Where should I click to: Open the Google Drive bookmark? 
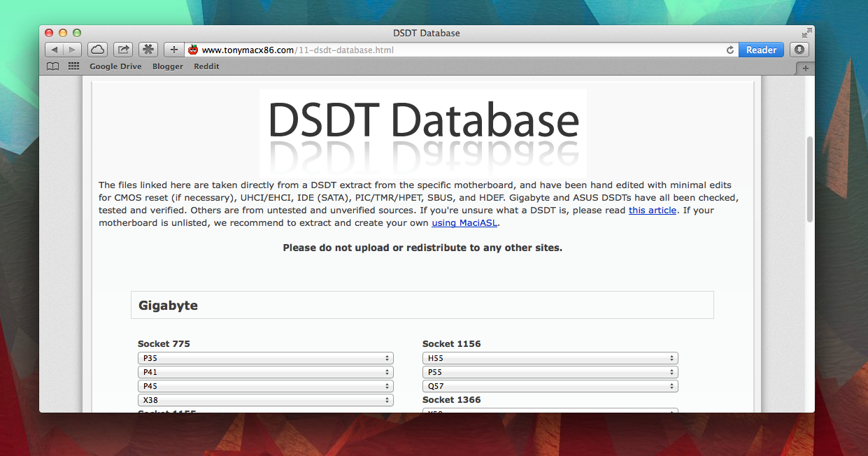(x=115, y=66)
